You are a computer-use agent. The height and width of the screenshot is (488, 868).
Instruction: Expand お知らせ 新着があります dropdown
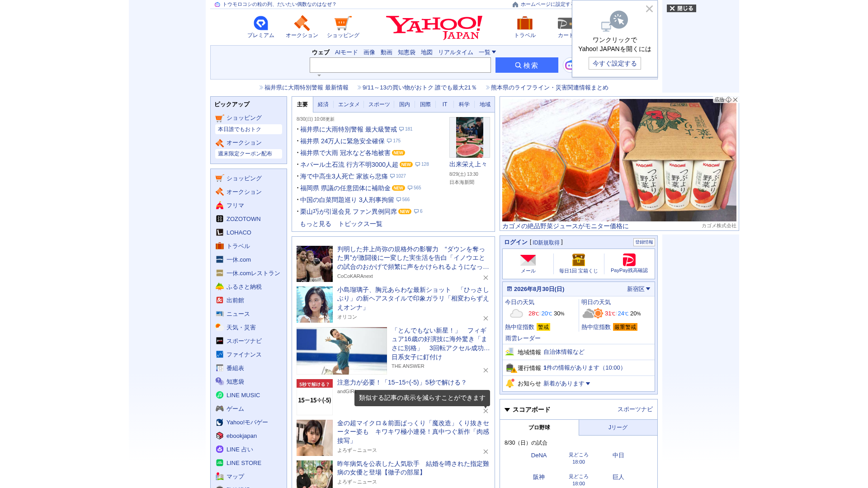coord(566,384)
